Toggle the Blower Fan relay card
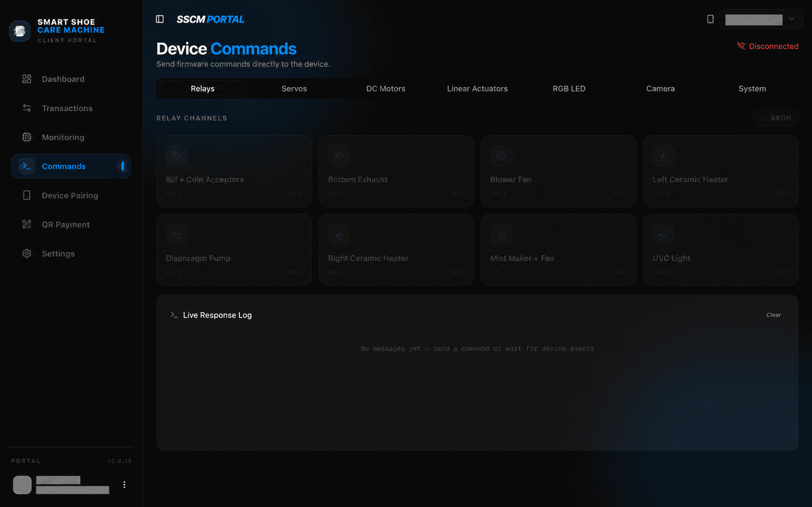 pyautogui.click(x=558, y=171)
